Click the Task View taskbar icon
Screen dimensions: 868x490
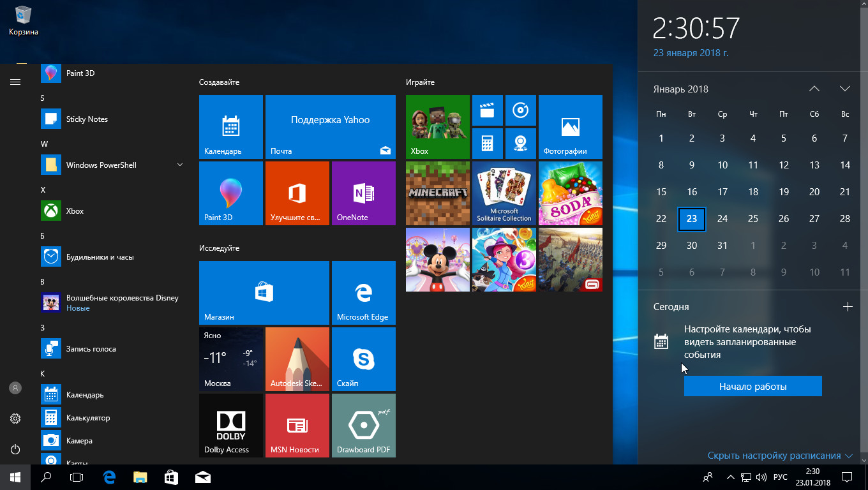tap(77, 477)
